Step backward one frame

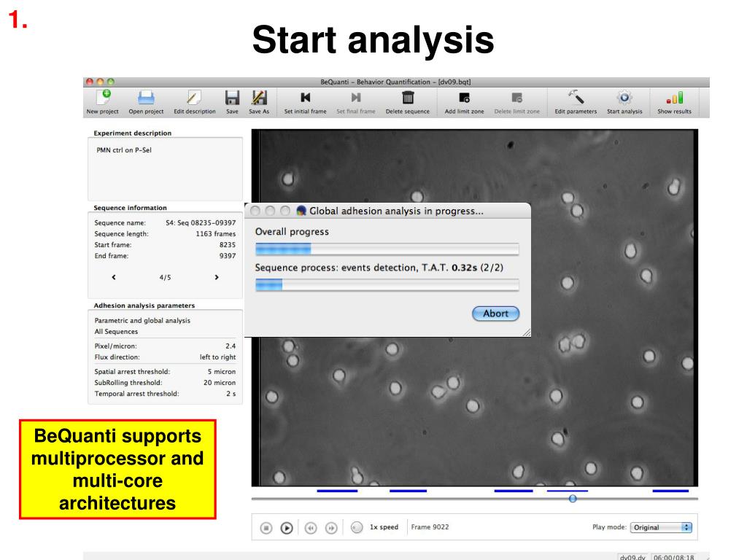click(x=311, y=528)
